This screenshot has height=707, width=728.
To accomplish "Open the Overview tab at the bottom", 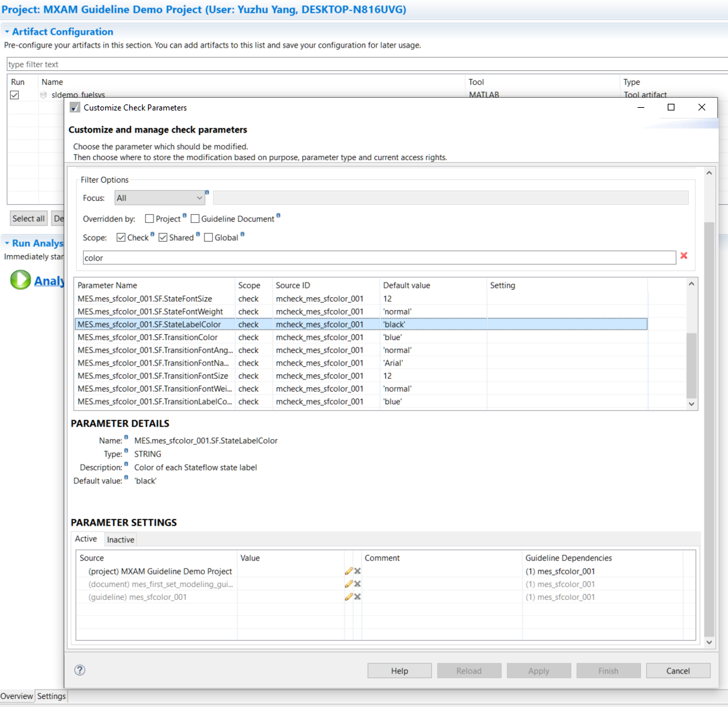I will click(x=16, y=696).
